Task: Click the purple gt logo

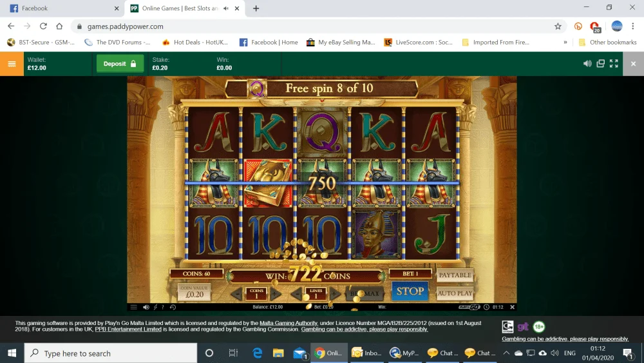Action: click(523, 327)
